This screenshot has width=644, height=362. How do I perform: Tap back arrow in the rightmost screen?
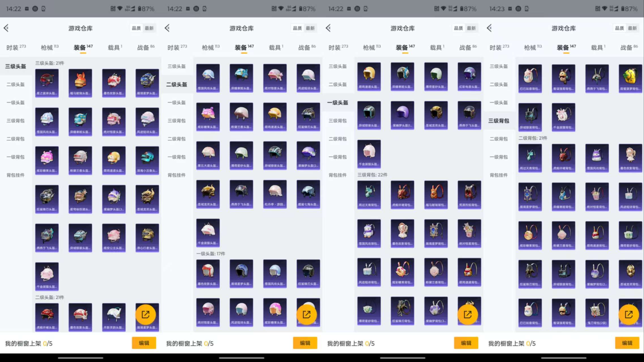point(489,28)
